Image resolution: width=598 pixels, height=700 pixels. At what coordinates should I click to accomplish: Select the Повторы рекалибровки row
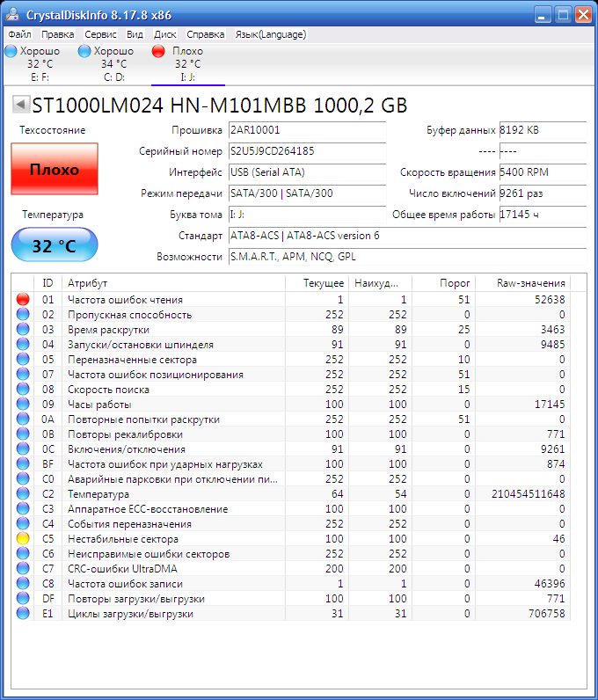pos(291,434)
